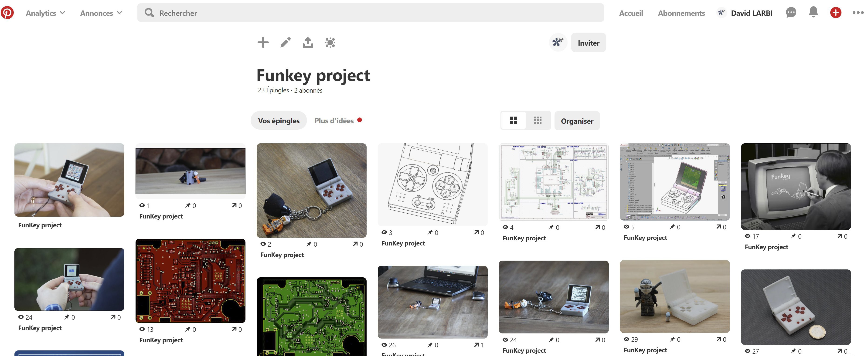Switch to the Plus d'idées tab
This screenshot has height=356, width=868.
point(334,121)
